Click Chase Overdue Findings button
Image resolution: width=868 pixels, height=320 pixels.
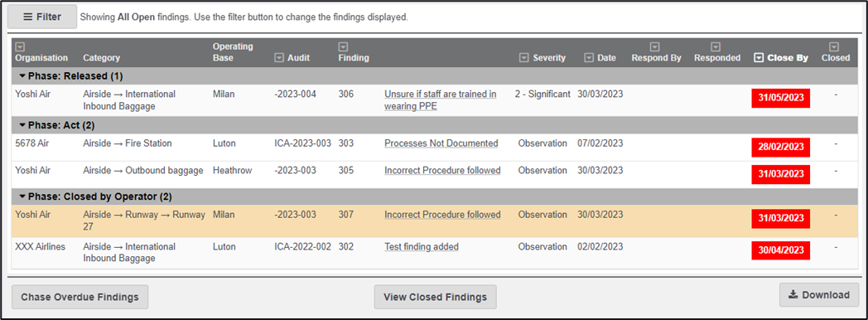pos(80,297)
